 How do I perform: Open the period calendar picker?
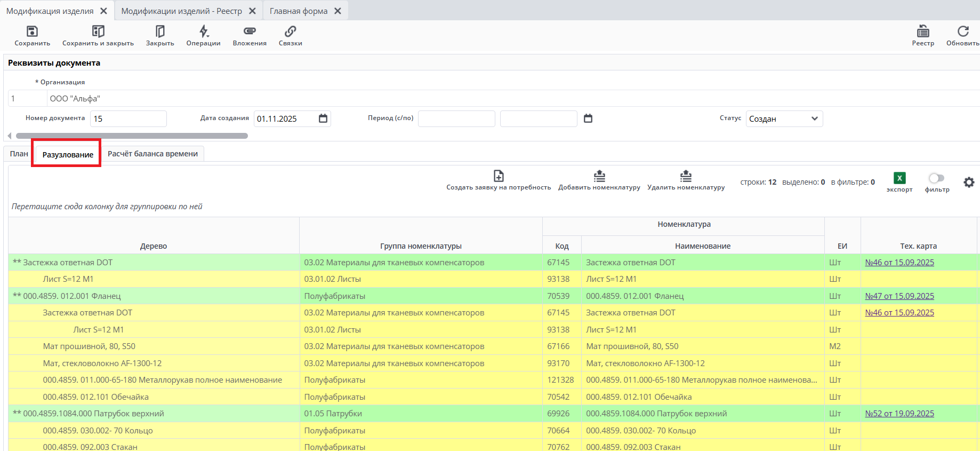coord(588,118)
